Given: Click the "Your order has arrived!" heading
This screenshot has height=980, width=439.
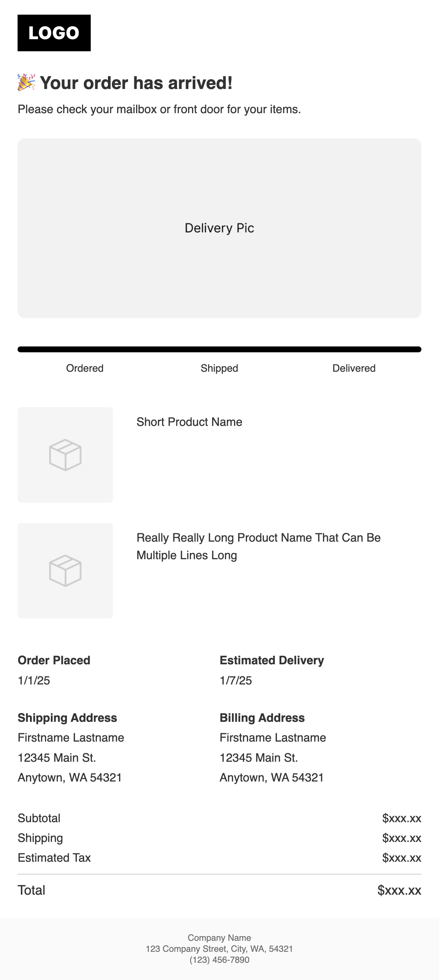Looking at the screenshot, I should [x=136, y=83].
